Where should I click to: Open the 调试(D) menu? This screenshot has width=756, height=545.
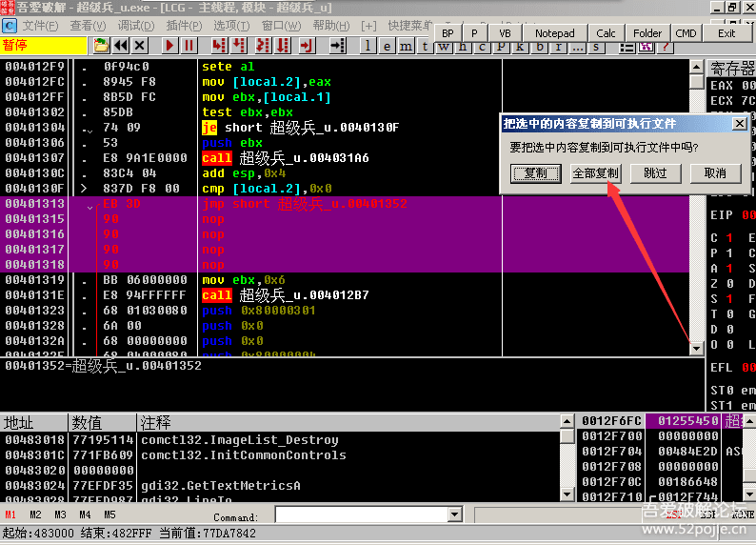click(136, 25)
